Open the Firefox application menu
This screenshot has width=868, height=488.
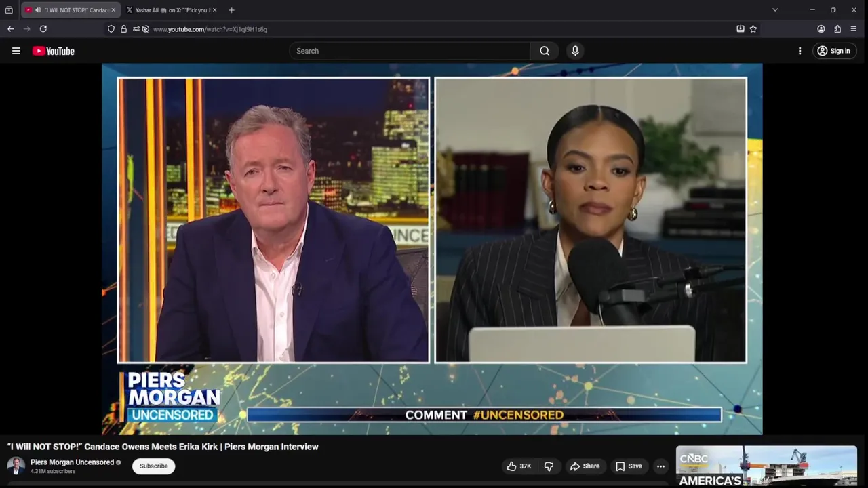[x=854, y=29]
